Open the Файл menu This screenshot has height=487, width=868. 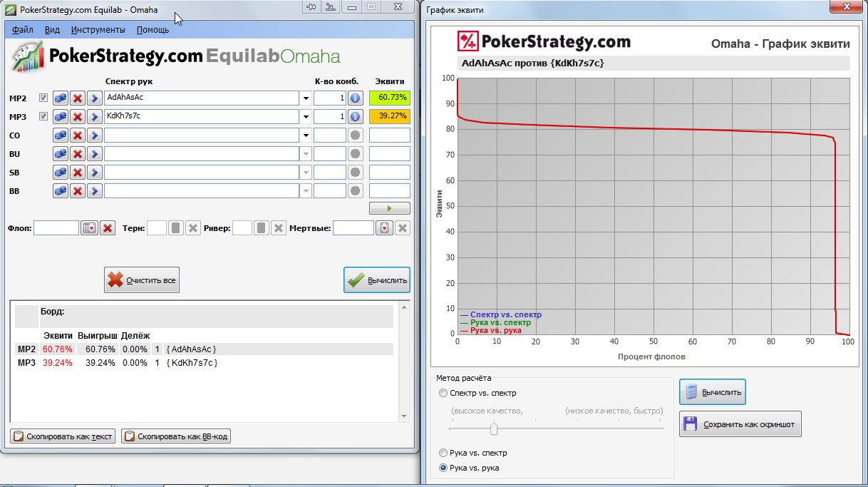(x=23, y=30)
